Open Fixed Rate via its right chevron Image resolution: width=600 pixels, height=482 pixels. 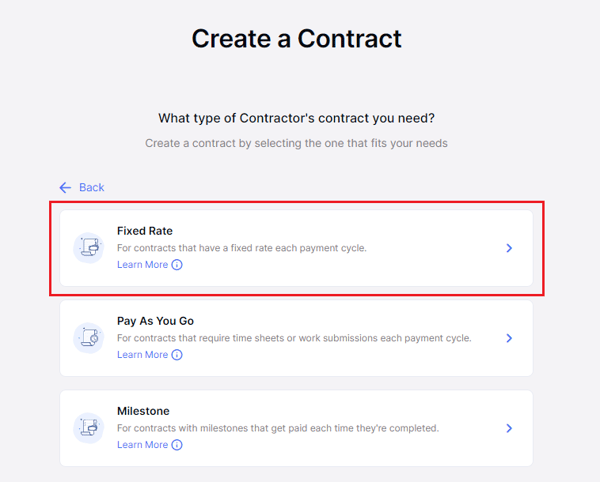[x=509, y=248]
